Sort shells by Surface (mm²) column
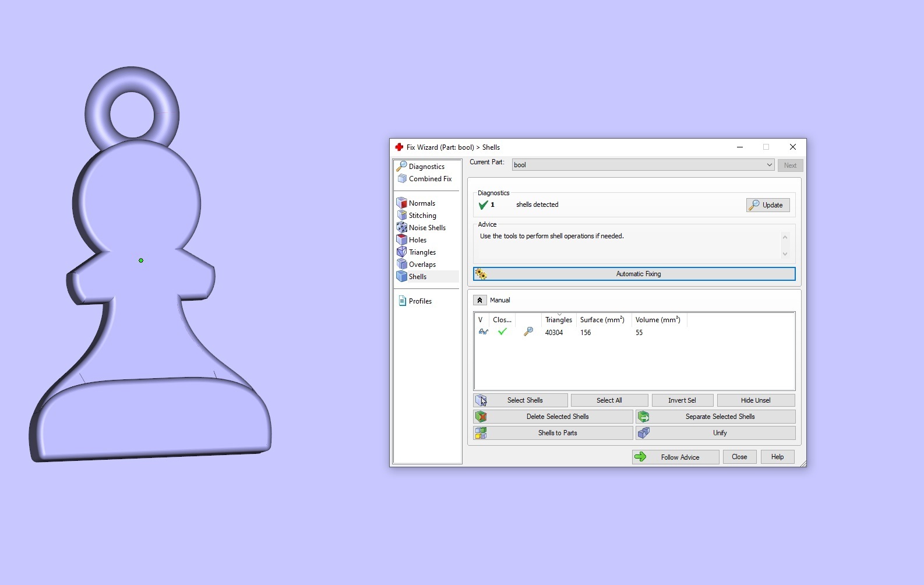The height and width of the screenshot is (585, 924). click(602, 320)
